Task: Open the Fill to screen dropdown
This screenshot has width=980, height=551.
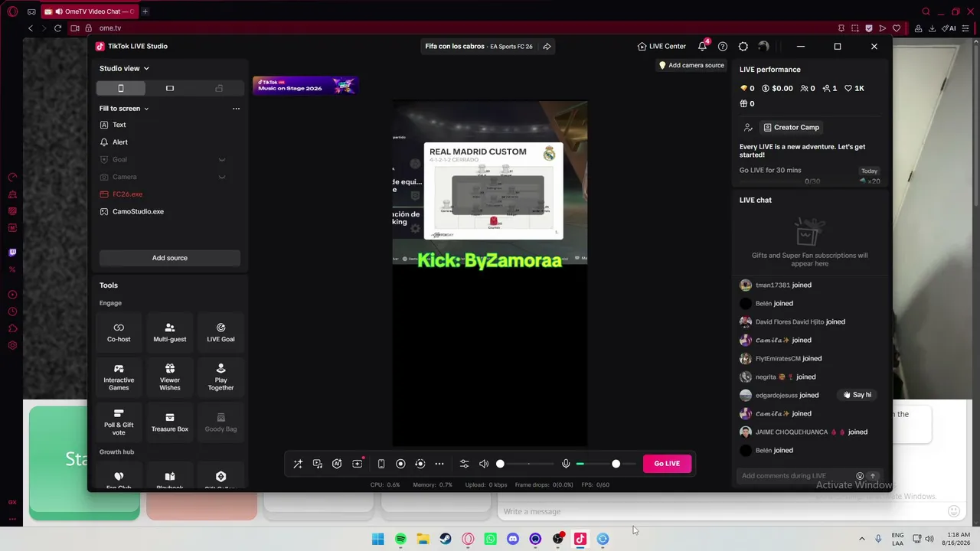Action: tap(124, 109)
